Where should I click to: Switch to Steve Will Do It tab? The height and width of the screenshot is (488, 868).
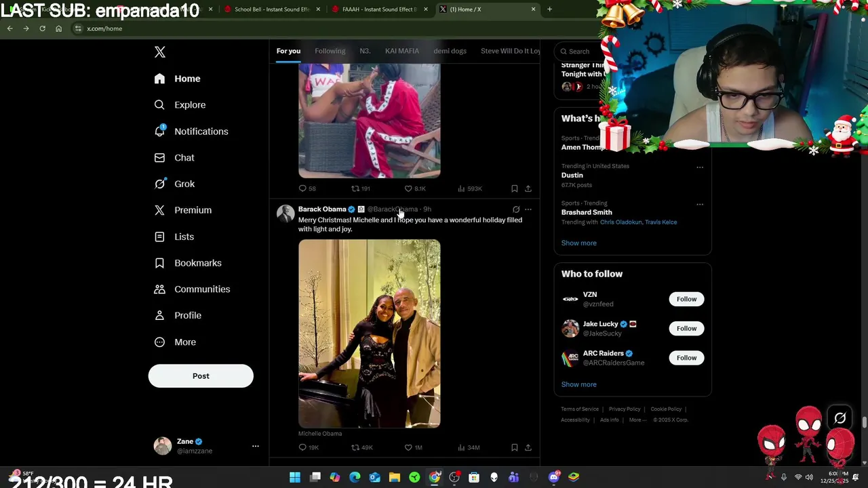pyautogui.click(x=510, y=51)
